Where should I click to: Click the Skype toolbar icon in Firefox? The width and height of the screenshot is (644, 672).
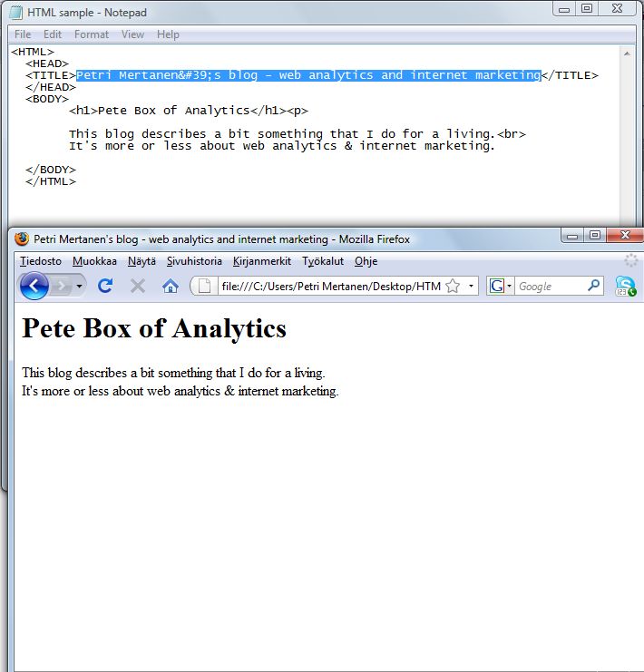click(x=626, y=286)
